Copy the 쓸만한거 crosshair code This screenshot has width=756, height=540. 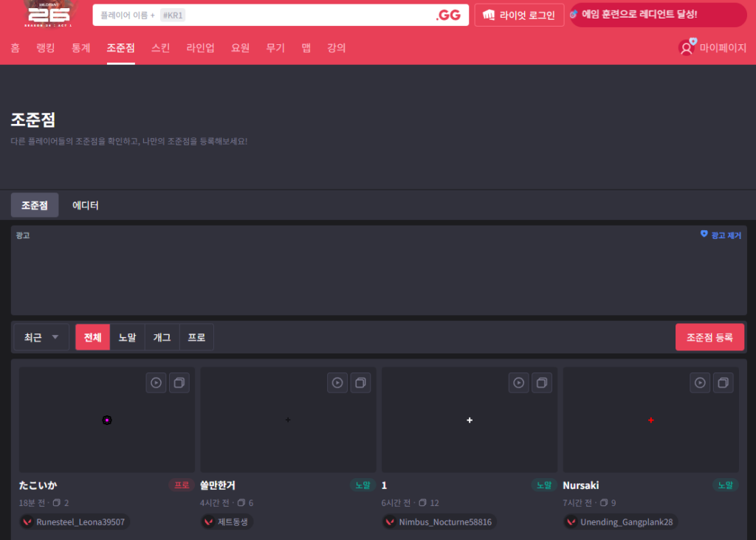click(x=360, y=383)
